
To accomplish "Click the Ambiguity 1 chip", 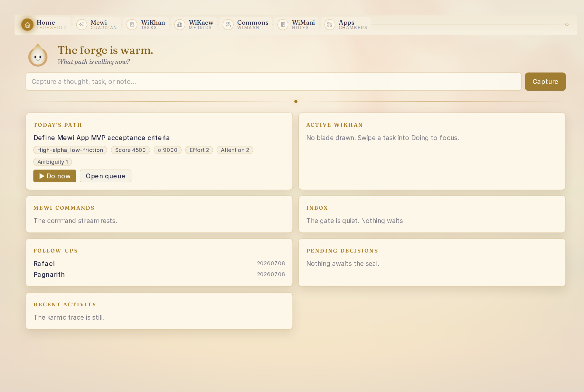I will click(x=53, y=162).
